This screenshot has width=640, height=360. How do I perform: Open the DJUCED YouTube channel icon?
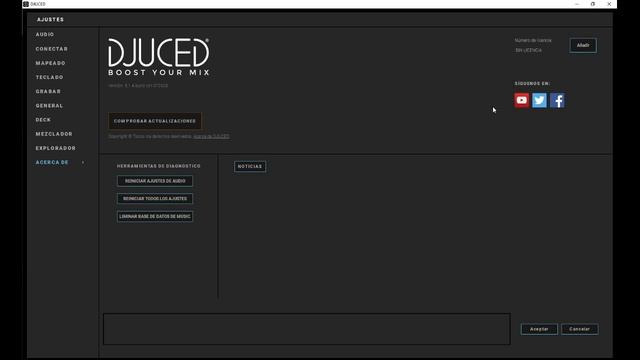521,100
